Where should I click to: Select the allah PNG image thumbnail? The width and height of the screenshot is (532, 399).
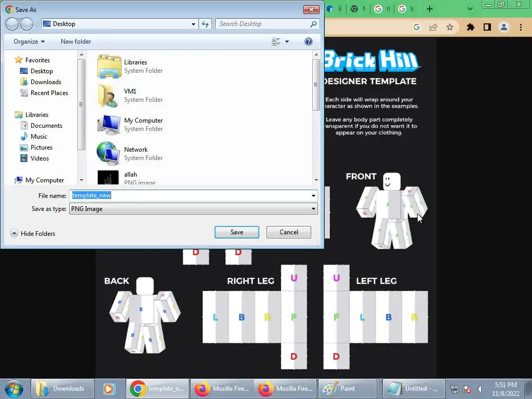coord(108,178)
